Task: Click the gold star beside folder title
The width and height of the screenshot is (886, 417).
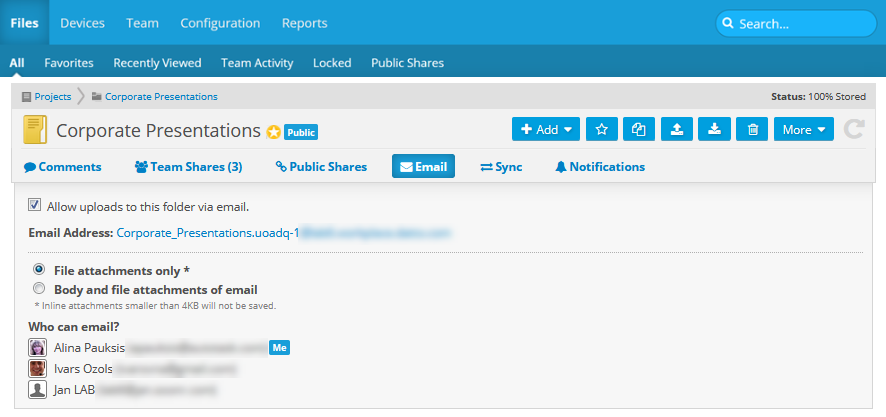Action: coord(272,132)
